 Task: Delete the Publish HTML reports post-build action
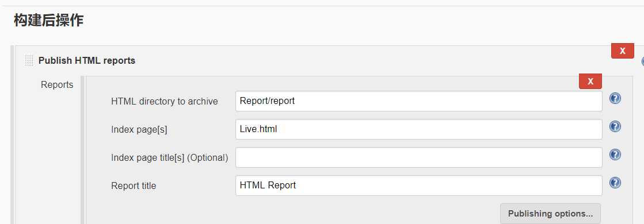pos(623,51)
